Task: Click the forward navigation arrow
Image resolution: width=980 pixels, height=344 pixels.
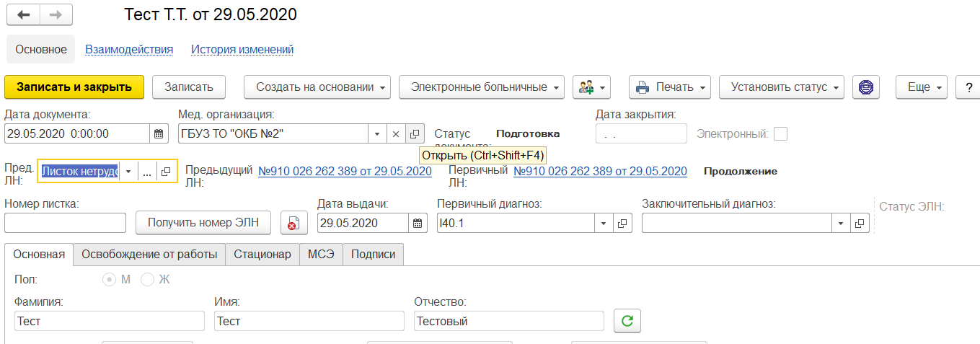Action: pyautogui.click(x=56, y=15)
